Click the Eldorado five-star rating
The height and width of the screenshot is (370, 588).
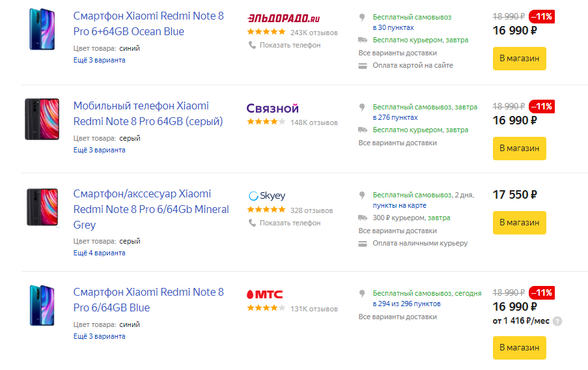[x=266, y=32]
